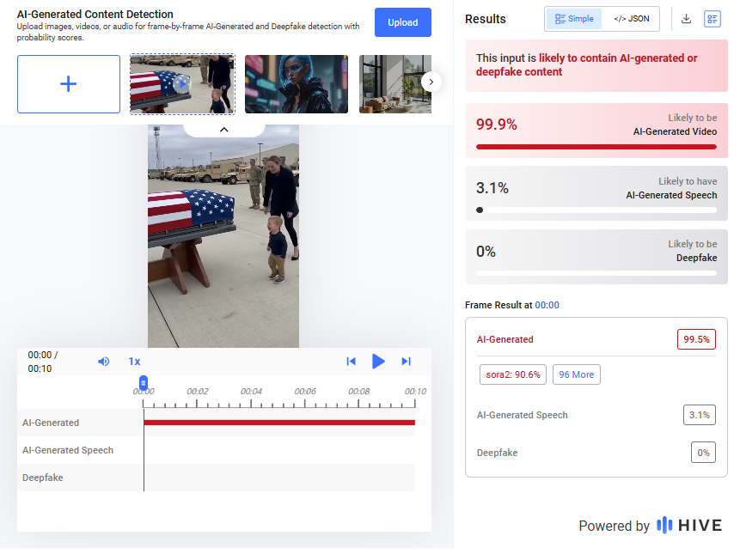
Task: Open the 1x playback speed selector
Action: 134,362
